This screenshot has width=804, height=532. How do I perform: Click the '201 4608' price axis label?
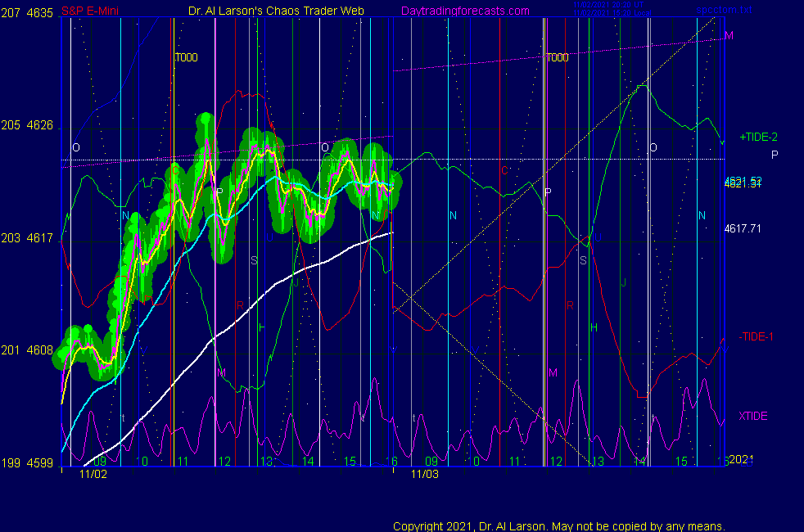tap(27, 350)
